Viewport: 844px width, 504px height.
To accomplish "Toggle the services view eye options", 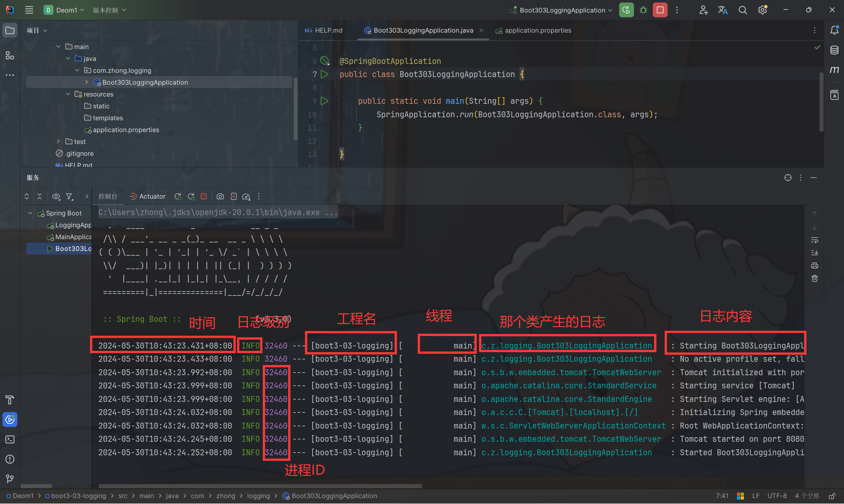I will [56, 196].
